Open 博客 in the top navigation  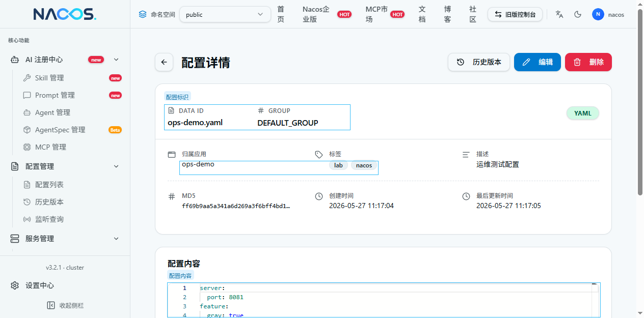coord(447,14)
